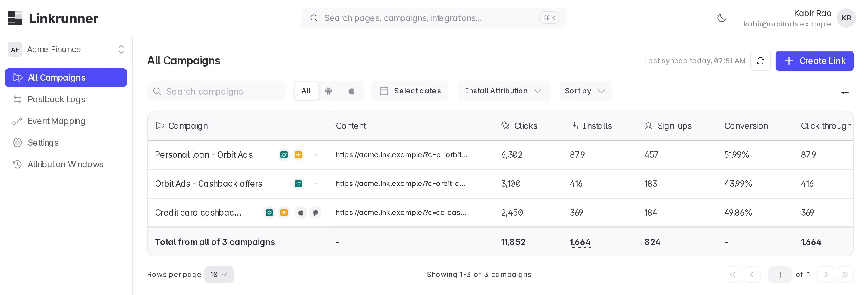
Task: Click the Apple icon on Credit card row
Action: tap(300, 213)
